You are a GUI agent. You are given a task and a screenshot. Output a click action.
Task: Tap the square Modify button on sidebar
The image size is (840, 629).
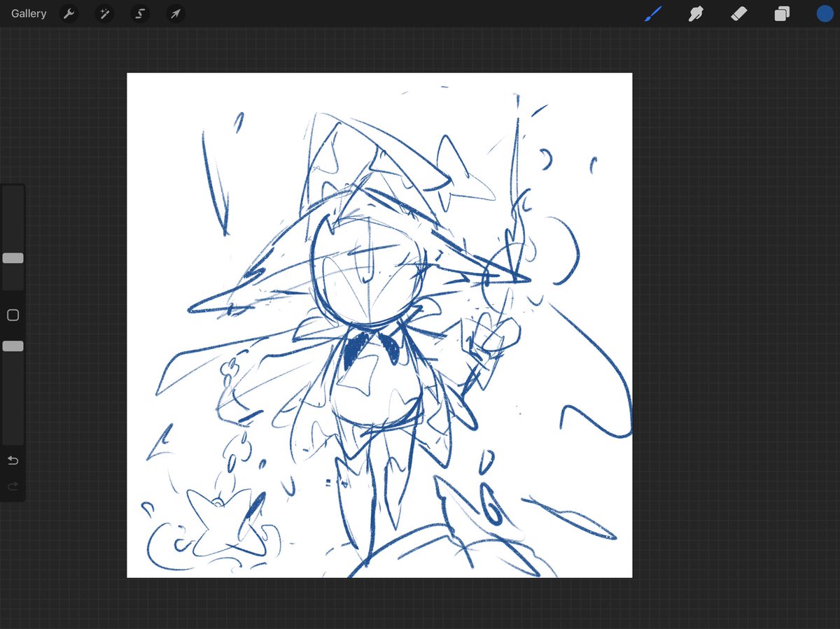coord(13,316)
